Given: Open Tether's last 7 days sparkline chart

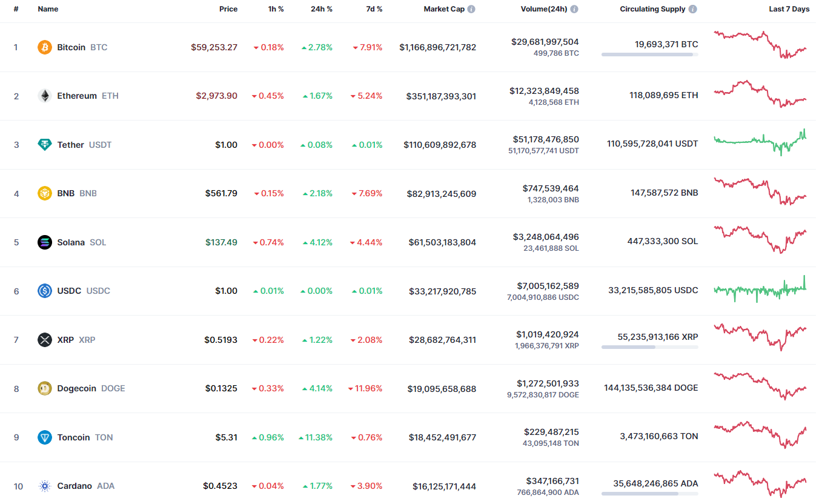Looking at the screenshot, I should tap(760, 142).
